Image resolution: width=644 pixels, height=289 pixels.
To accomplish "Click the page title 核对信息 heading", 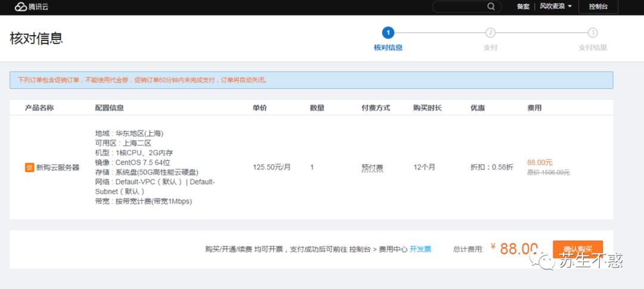I will click(x=36, y=38).
